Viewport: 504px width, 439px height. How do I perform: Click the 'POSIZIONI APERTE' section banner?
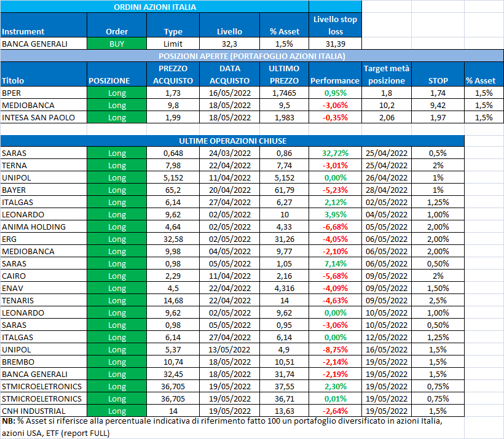point(252,56)
